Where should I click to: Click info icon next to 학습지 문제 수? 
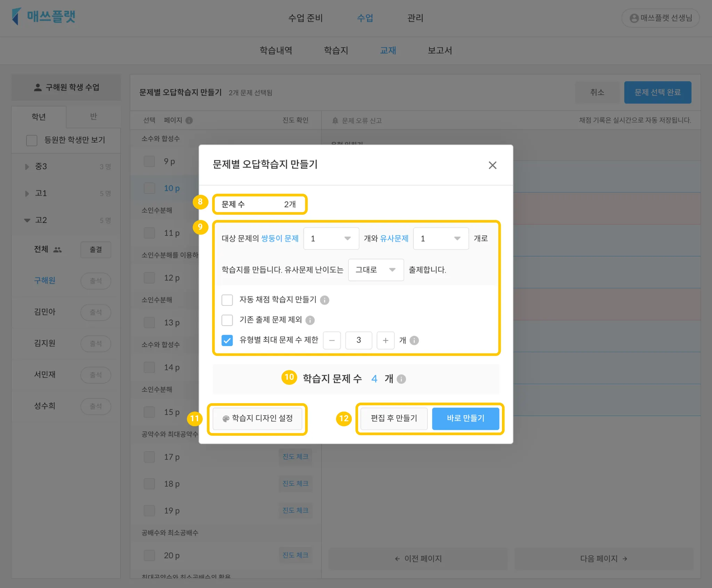pos(401,379)
